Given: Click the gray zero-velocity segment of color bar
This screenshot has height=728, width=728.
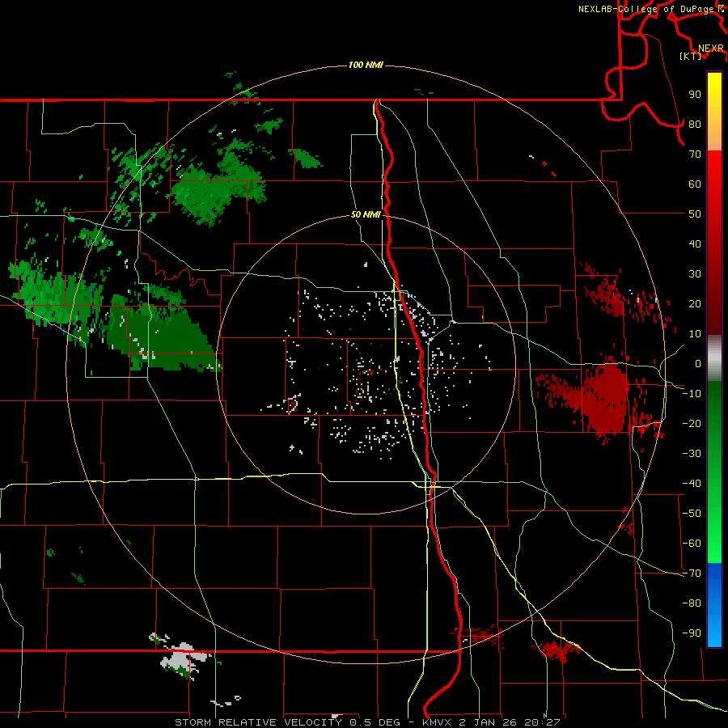Looking at the screenshot, I should 714,358.
